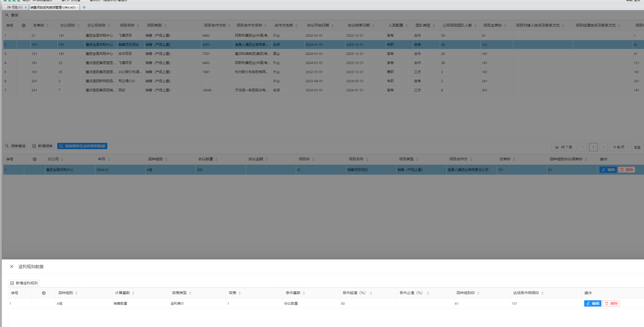
Task: Edit the A组 返利规则 row
Action: tap(592, 304)
